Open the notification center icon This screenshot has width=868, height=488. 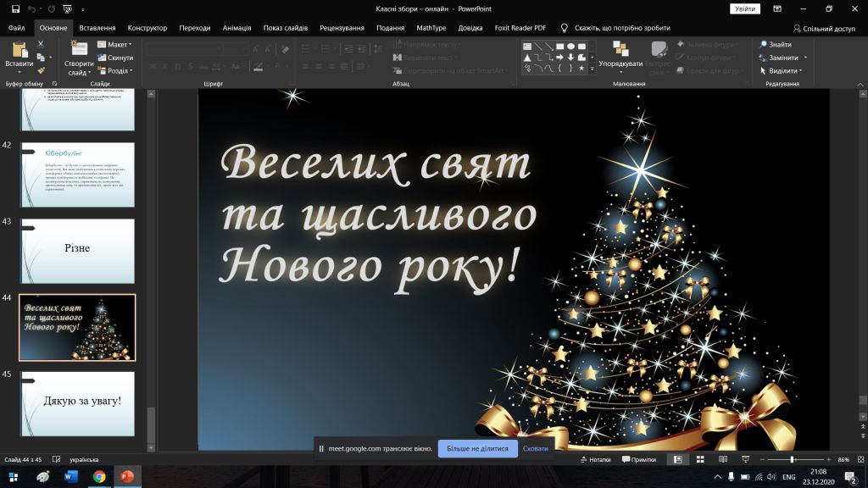pos(851,477)
